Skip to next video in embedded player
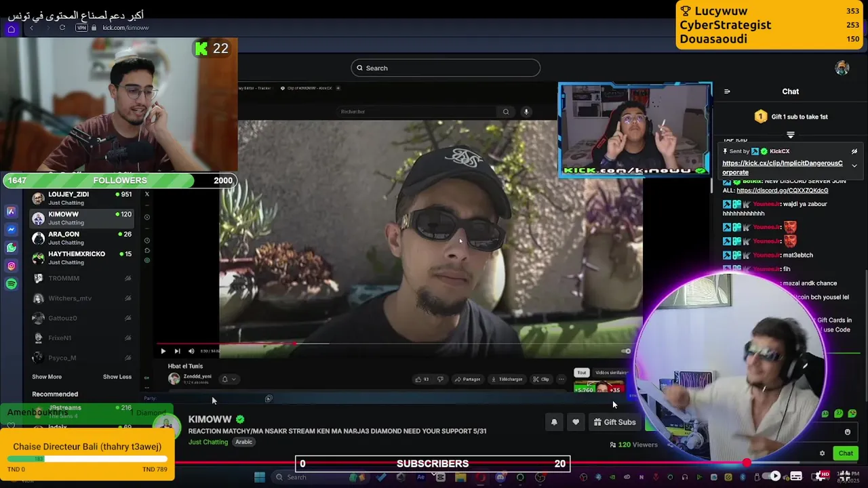The image size is (868, 488). pyautogui.click(x=177, y=351)
